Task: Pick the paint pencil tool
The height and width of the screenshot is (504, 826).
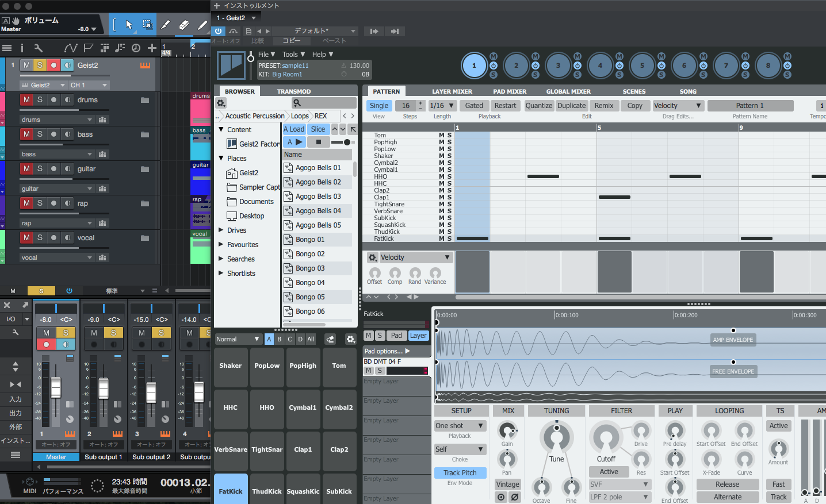Action: pyautogui.click(x=202, y=25)
